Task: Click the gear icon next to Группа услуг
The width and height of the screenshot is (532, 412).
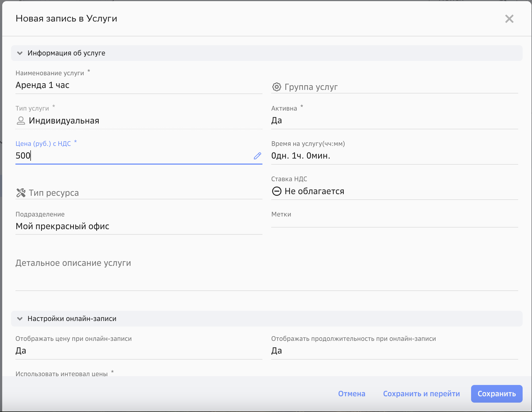Action: coord(276,87)
